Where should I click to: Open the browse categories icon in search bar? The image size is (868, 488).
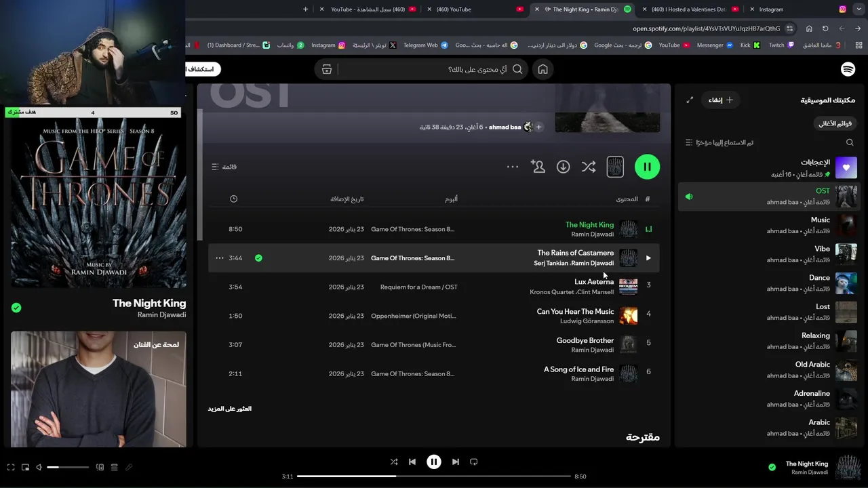coord(327,69)
